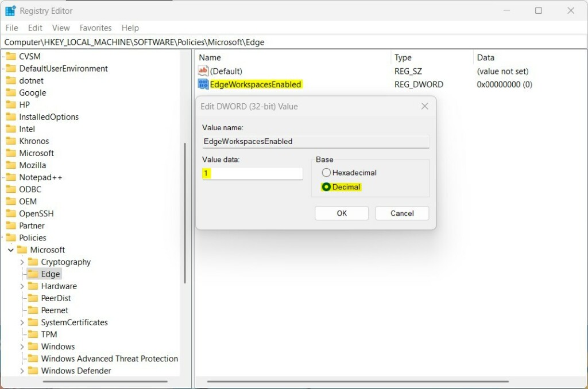Click the values pane horizontal scrollbar
This screenshot has width=588, height=389.
[x=358, y=382]
